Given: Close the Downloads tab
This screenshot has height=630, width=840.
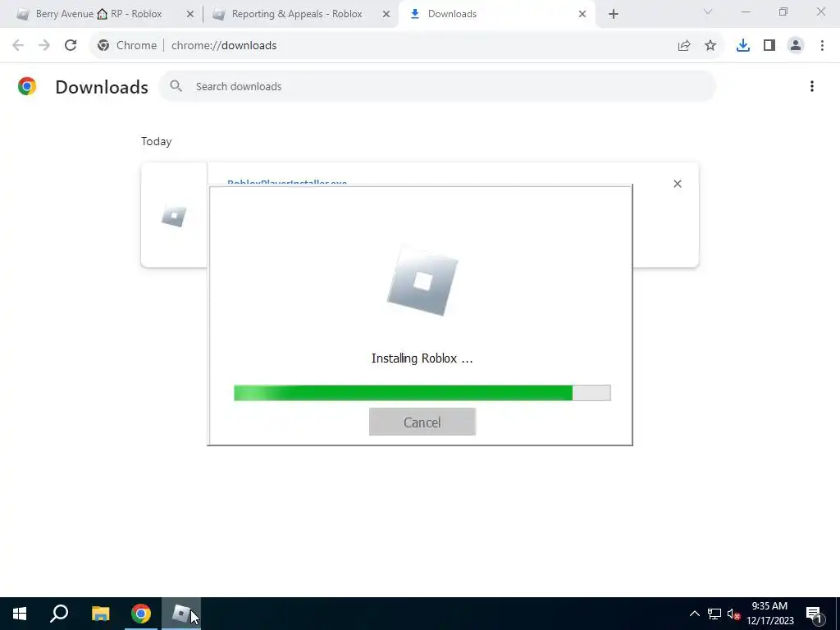Looking at the screenshot, I should point(582,14).
